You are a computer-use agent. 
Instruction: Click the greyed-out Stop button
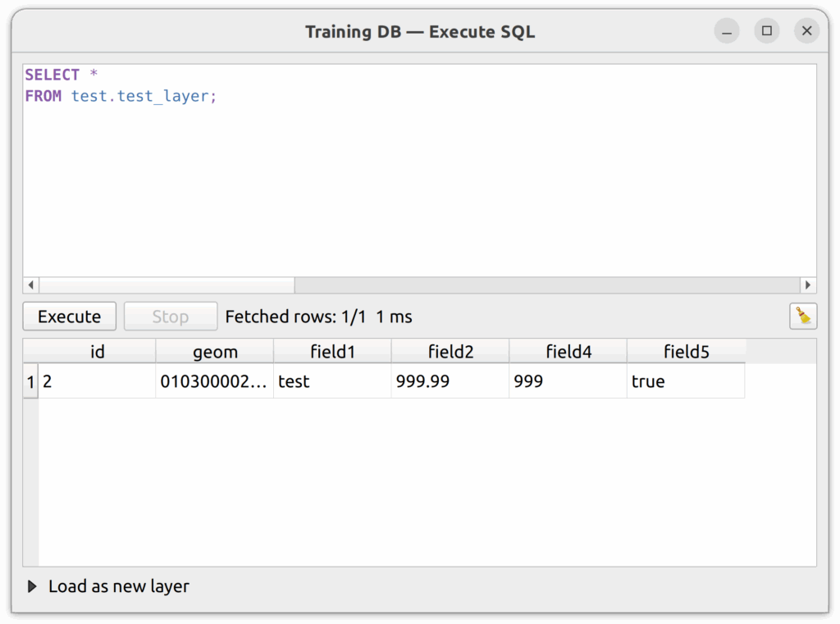click(x=171, y=317)
